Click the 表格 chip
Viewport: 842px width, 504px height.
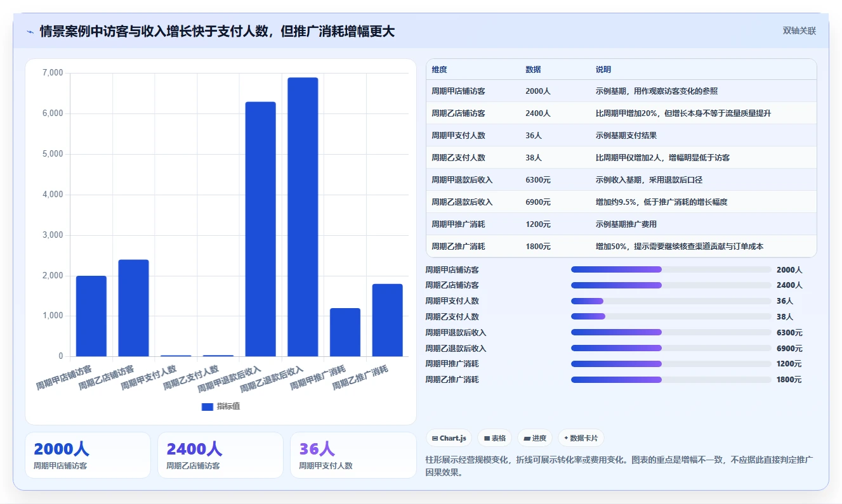(x=495, y=438)
